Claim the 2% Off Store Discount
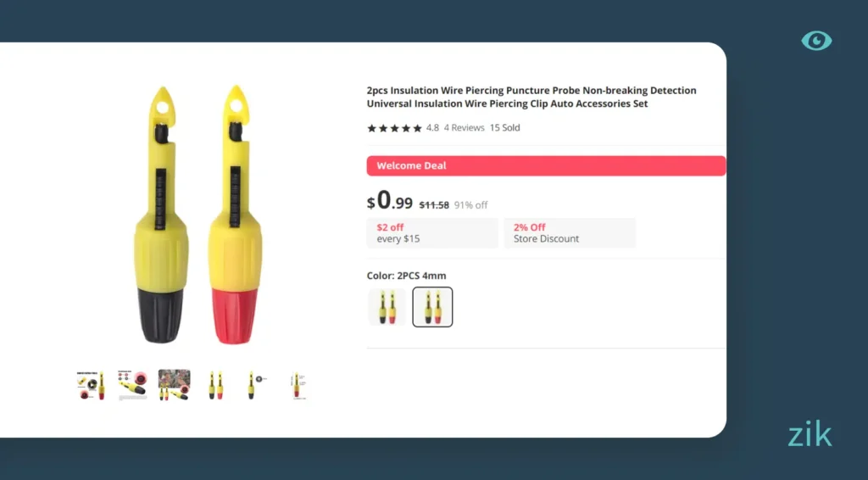 point(569,233)
